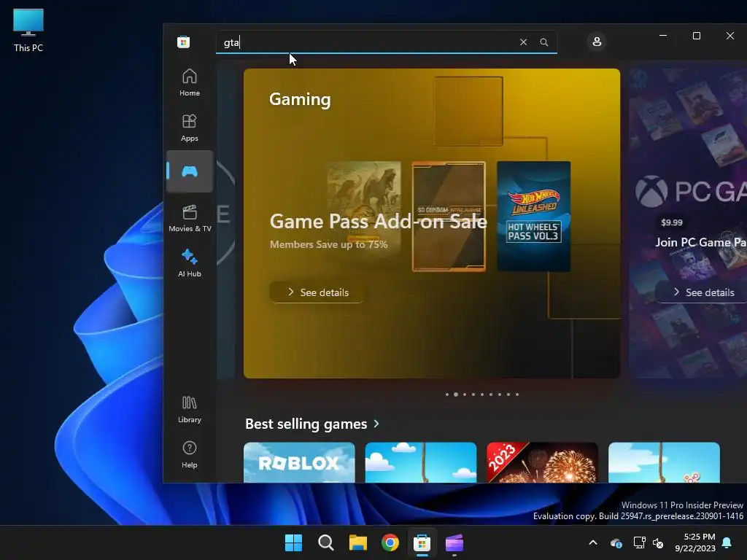Open the Home section in Store sidebar
The image size is (747, 560).
(189, 82)
